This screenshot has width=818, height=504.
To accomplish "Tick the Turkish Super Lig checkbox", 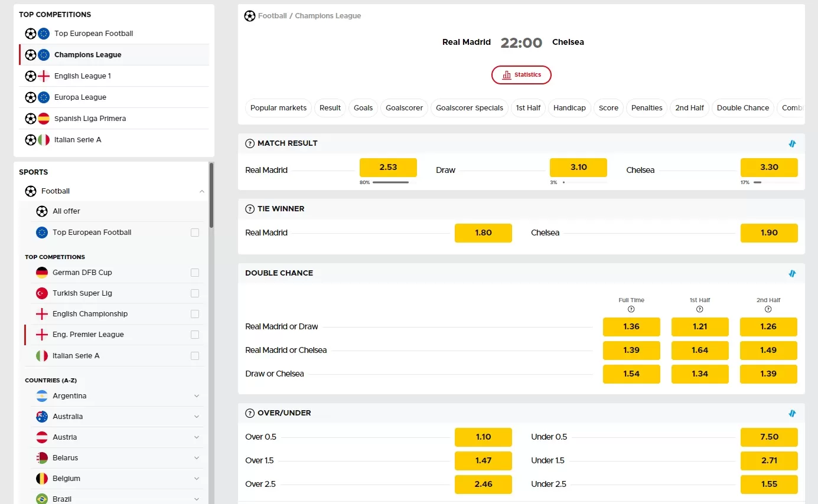I will tap(195, 293).
